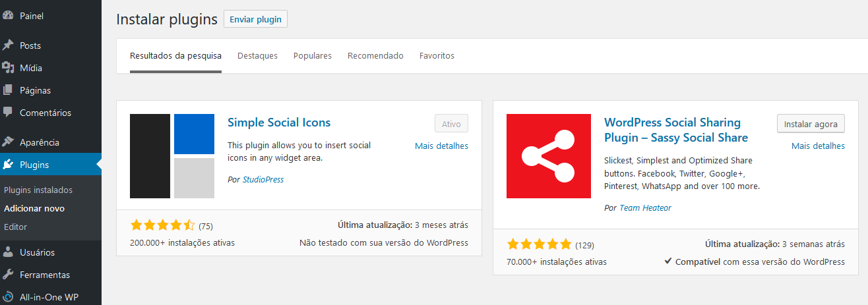Switch to the Destaques tab
Screen dimensions: 868x305
pyautogui.click(x=257, y=56)
